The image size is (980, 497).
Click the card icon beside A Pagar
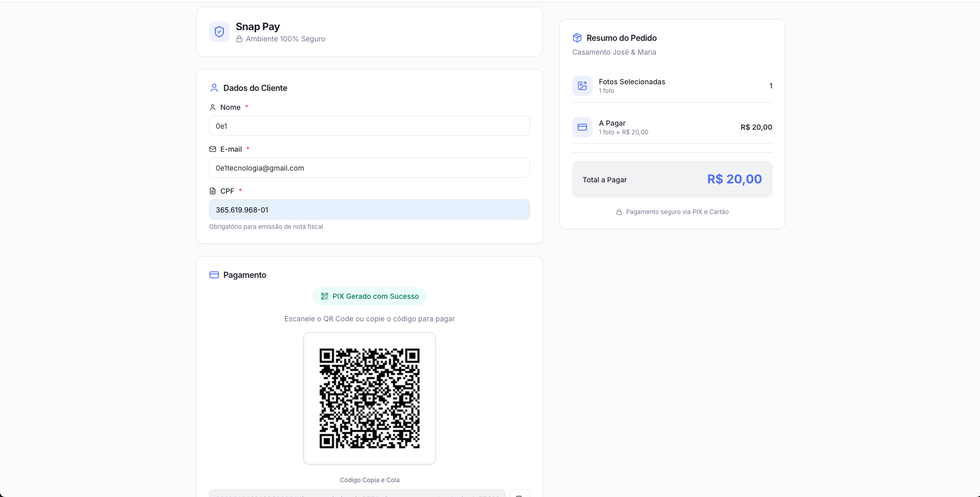tap(582, 127)
